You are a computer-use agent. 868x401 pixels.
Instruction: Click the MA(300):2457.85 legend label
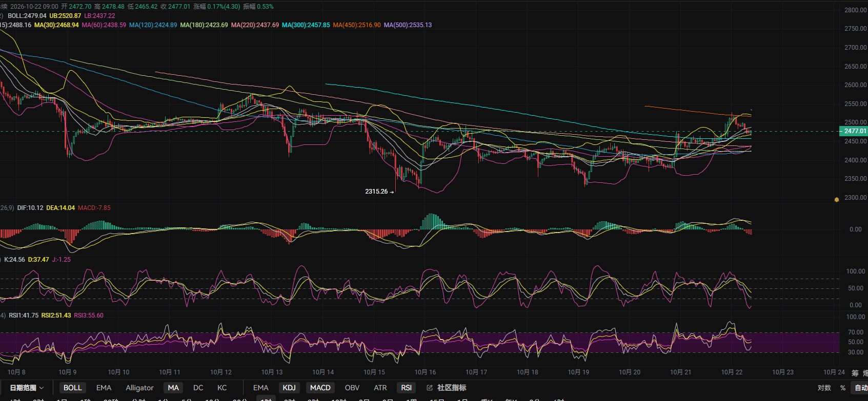point(306,25)
